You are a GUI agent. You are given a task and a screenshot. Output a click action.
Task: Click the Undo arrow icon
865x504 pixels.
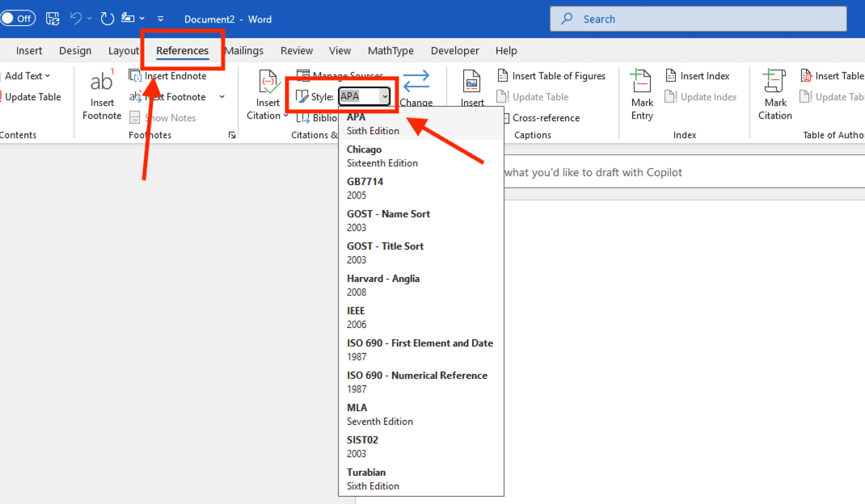coord(75,19)
